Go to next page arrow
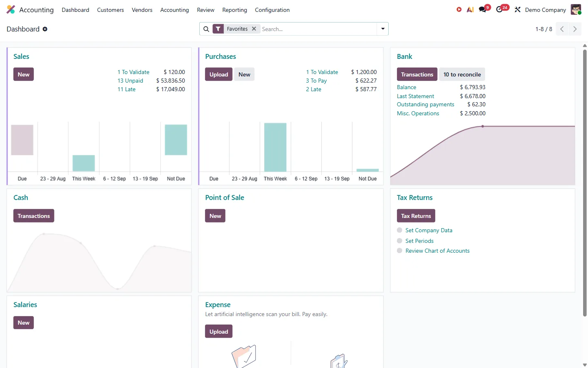The image size is (588, 368). 575,29
